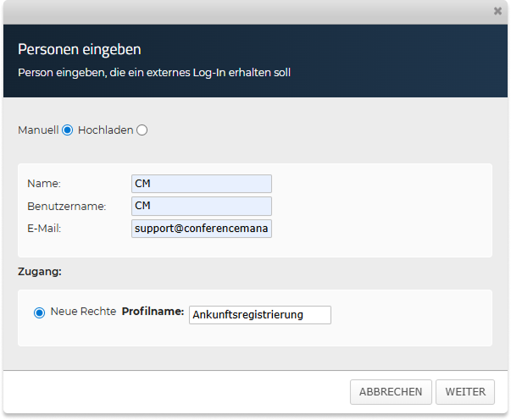Click the bold Profilname: label

tap(153, 312)
